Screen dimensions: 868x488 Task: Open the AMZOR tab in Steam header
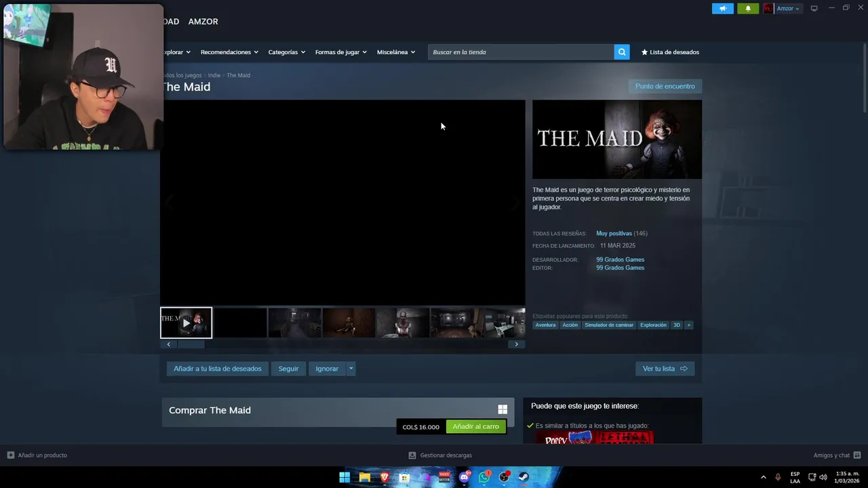203,22
